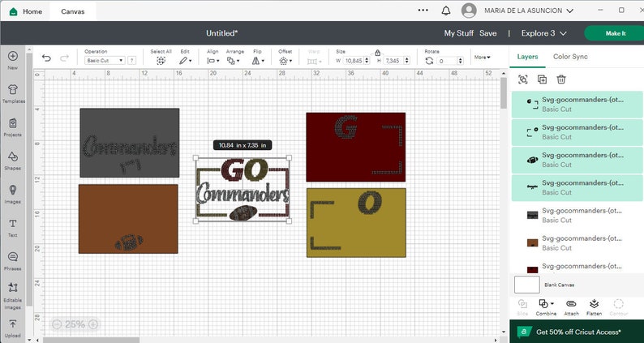The image size is (644, 343).
Task: Open the Explore 3 machine dropdown
Action: tap(543, 33)
